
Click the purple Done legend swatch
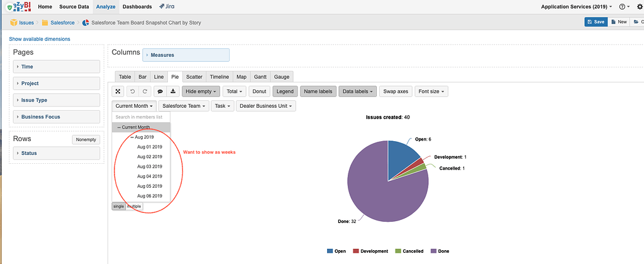(433, 251)
